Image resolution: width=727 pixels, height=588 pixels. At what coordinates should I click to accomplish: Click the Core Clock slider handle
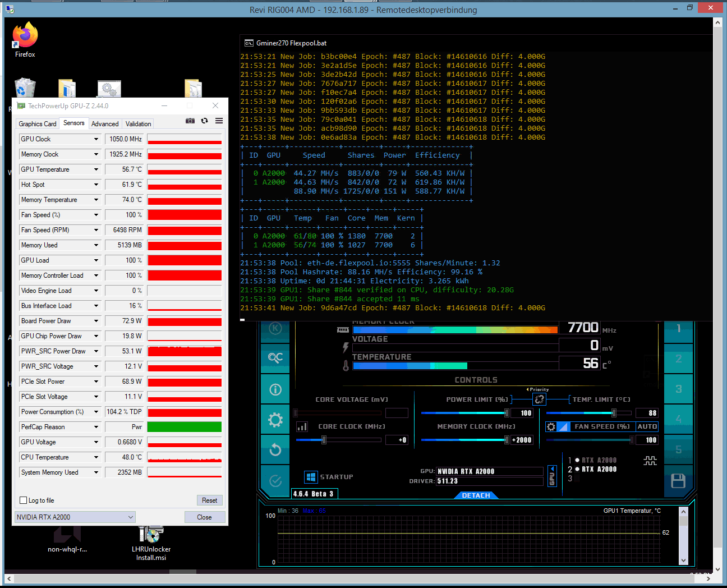click(x=324, y=440)
